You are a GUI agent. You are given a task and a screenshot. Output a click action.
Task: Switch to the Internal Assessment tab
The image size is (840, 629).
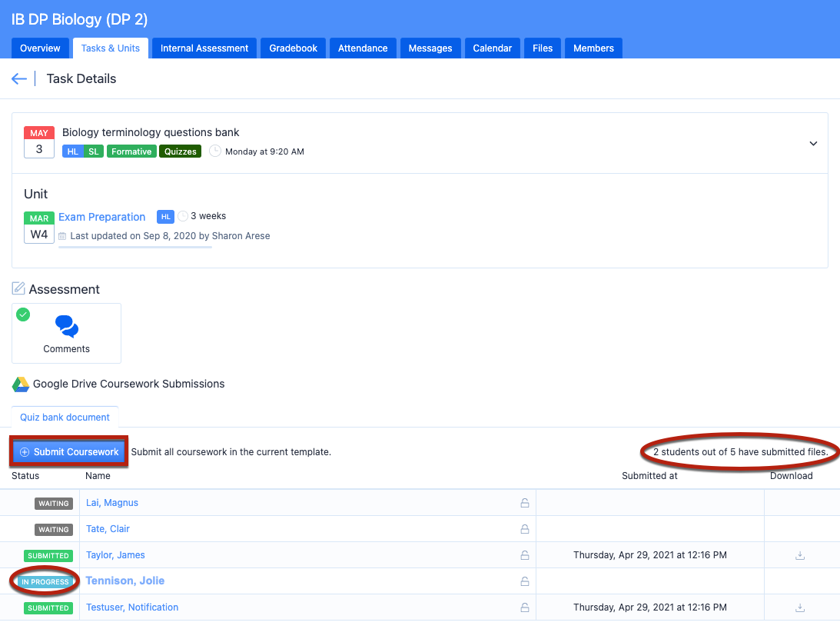click(x=204, y=48)
